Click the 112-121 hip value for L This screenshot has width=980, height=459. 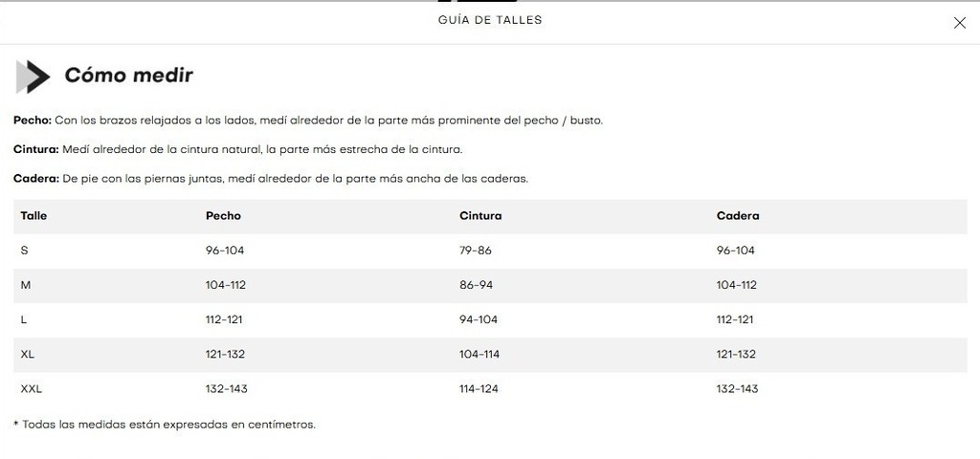pos(735,319)
